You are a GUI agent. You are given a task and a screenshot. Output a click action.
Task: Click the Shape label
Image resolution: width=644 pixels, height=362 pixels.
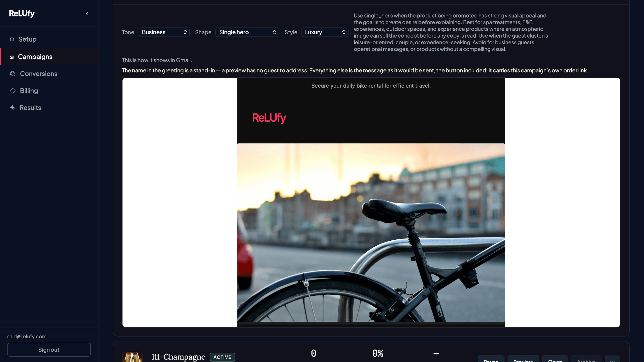[x=203, y=32]
